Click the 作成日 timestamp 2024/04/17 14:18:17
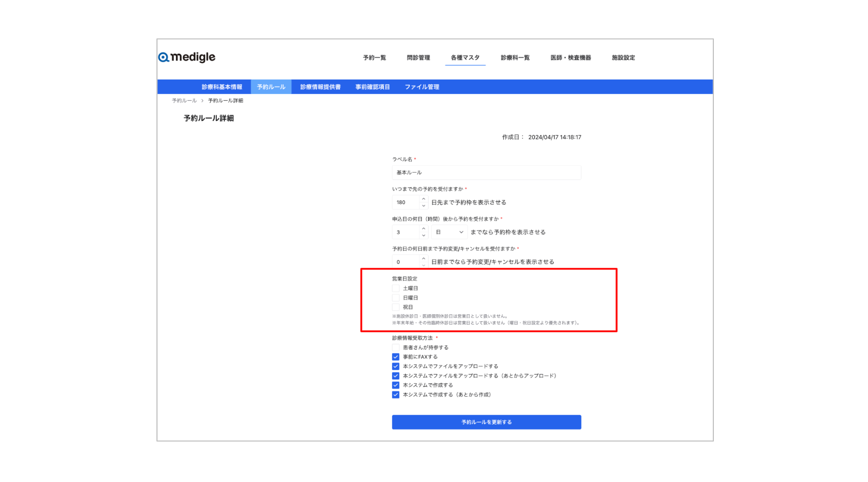The image size is (868, 482). coord(555,137)
